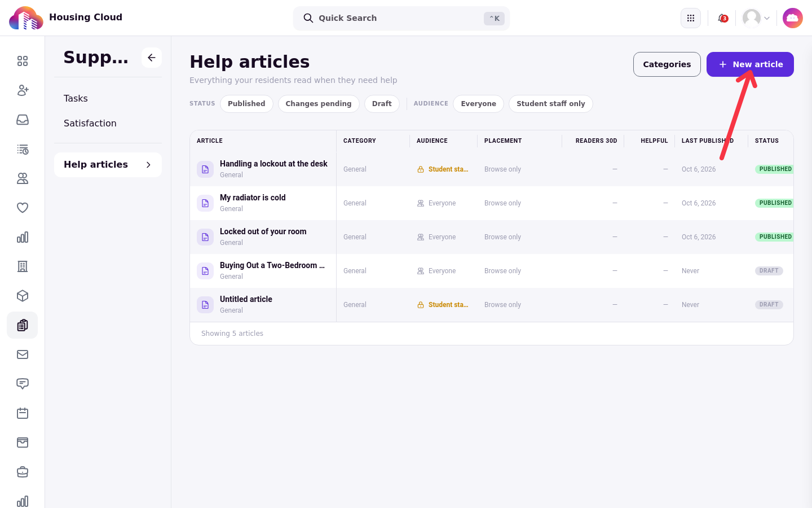This screenshot has width=812, height=508.
Task: Open the chat message icon in sidebar
Action: [23, 384]
